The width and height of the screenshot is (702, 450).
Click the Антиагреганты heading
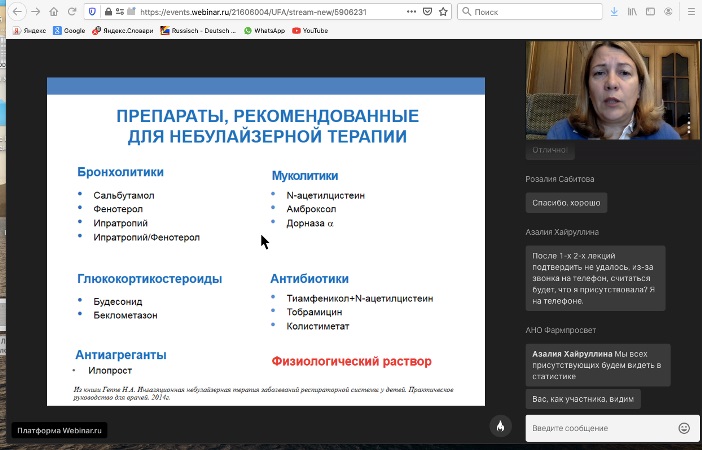tap(121, 355)
